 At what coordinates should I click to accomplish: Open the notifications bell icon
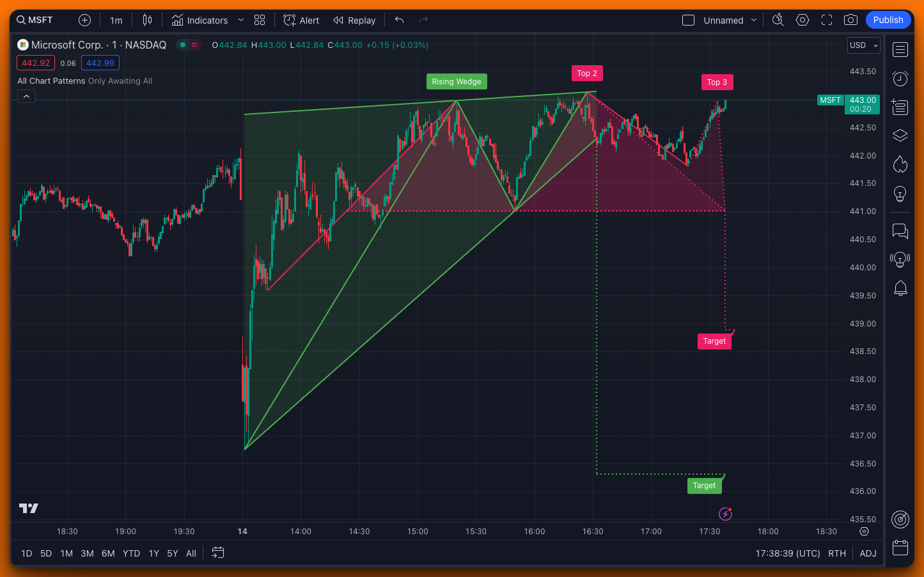click(x=900, y=288)
